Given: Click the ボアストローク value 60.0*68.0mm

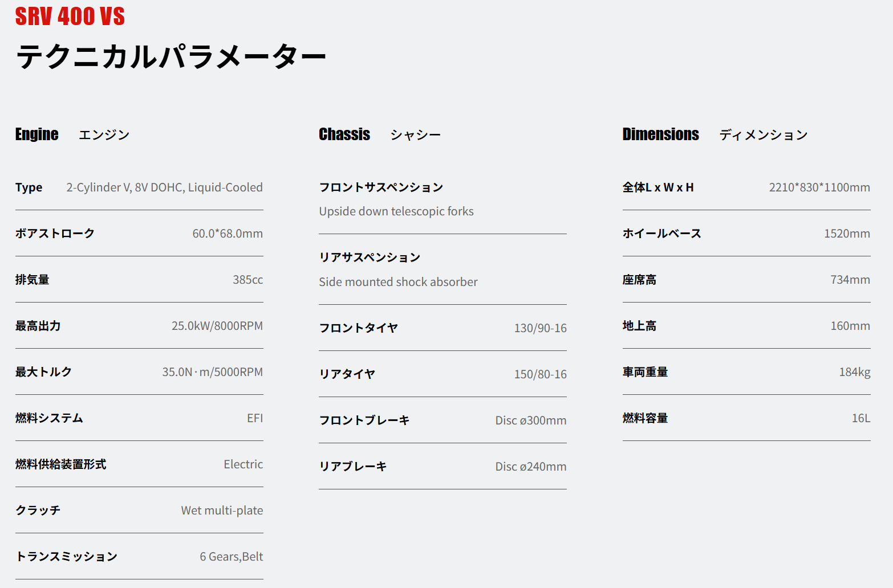Looking at the screenshot, I should [x=227, y=234].
